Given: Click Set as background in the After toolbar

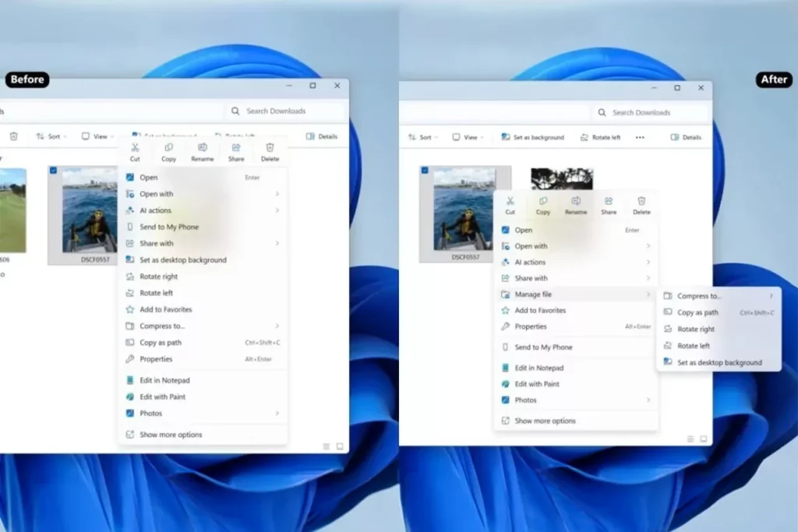Looking at the screenshot, I should [532, 137].
